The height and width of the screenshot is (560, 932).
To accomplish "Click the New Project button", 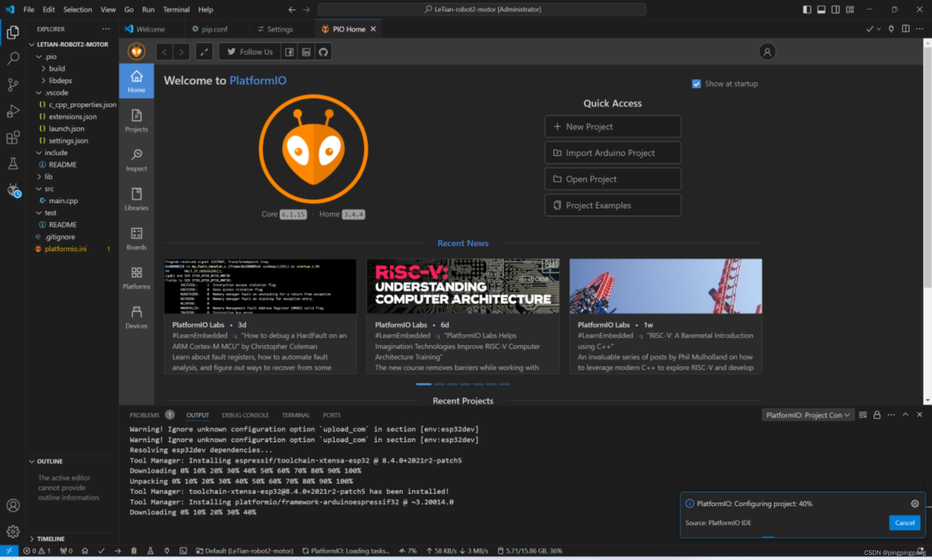I will tap(612, 127).
